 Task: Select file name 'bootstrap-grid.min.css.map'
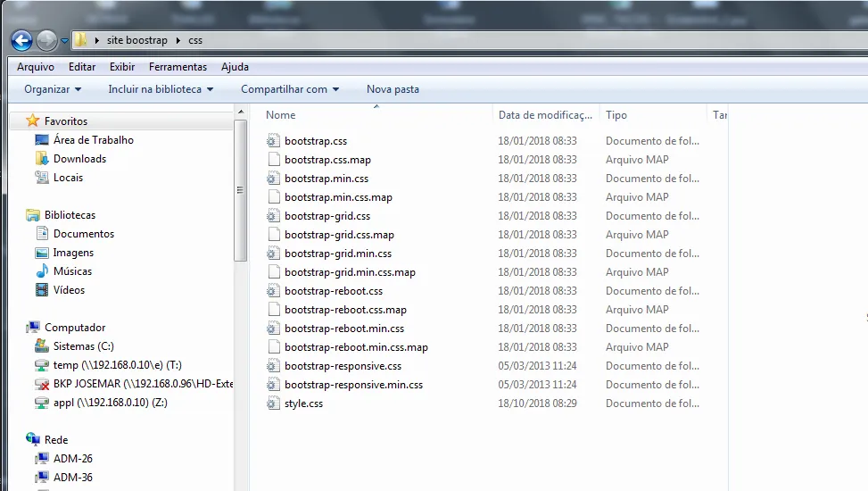350,272
